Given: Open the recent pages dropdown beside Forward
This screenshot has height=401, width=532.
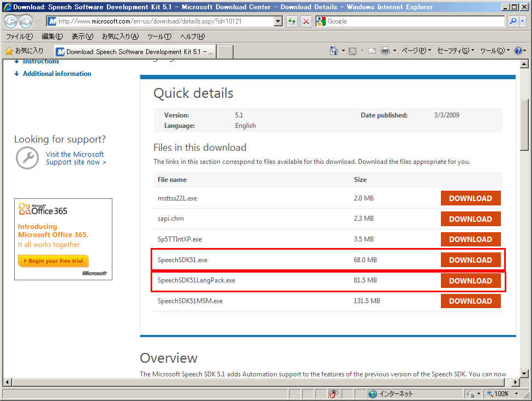Looking at the screenshot, I should point(38,21).
